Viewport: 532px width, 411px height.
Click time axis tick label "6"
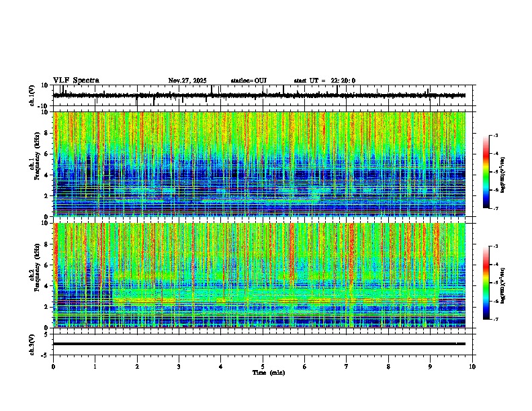(305, 367)
